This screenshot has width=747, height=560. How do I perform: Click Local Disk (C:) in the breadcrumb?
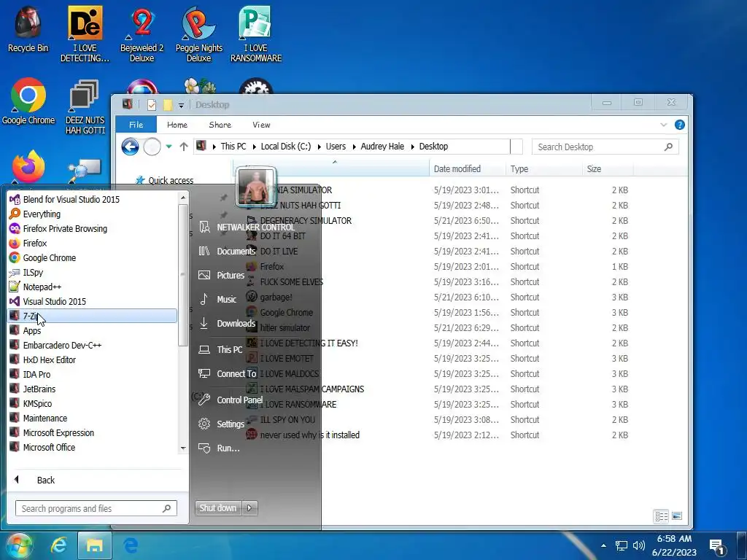tap(286, 147)
